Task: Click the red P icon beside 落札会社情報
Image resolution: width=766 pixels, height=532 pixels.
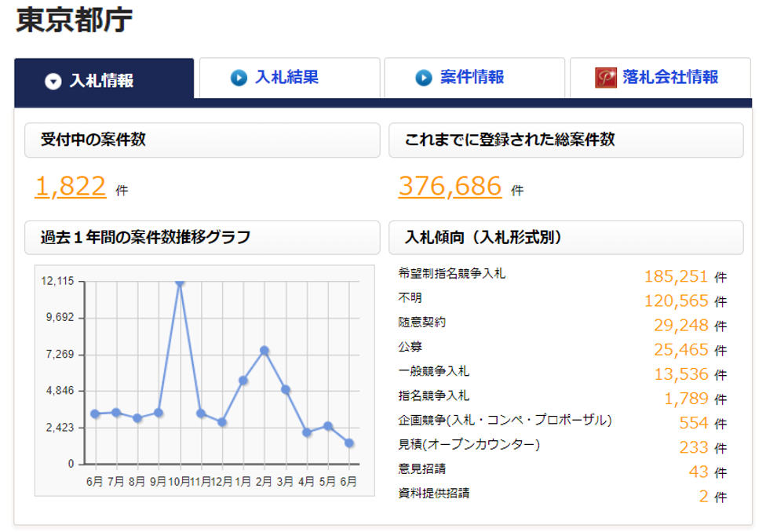Action: 606,78
